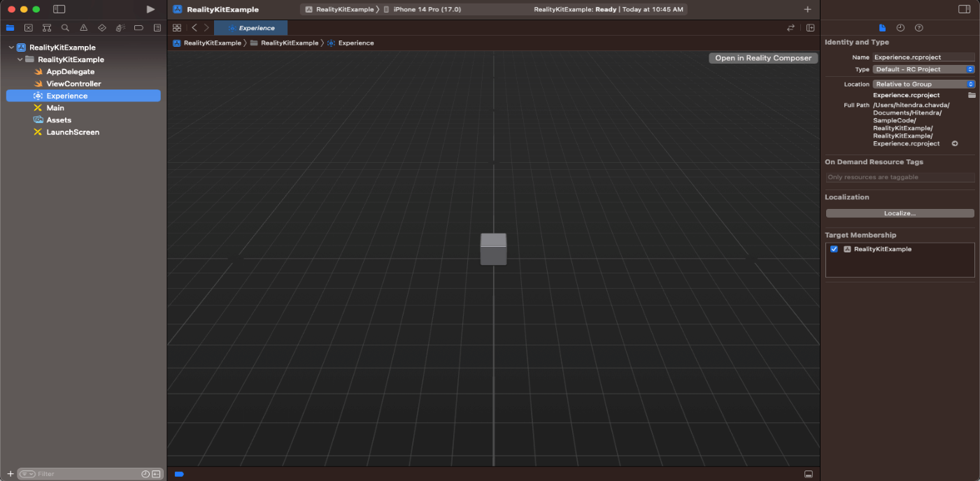The width and height of the screenshot is (980, 481).
Task: Open the Issue navigator warning icon
Action: click(84, 28)
